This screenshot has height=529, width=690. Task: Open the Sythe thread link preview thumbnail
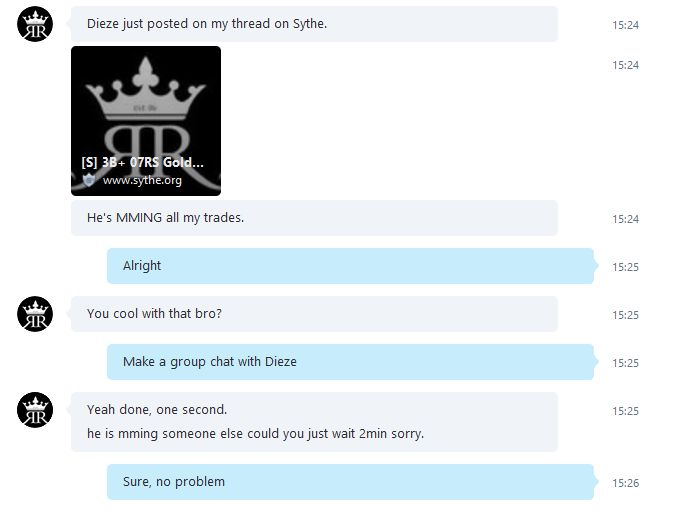coord(146,121)
